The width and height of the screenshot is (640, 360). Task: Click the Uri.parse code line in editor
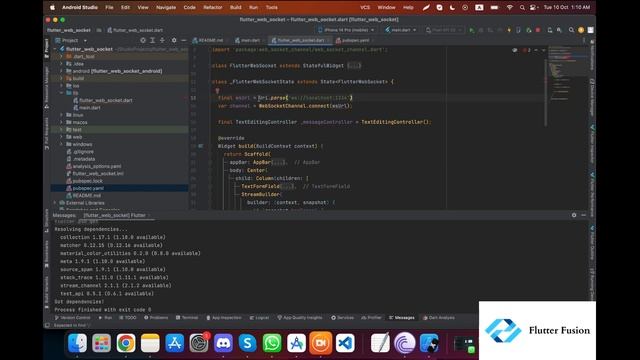[x=285, y=98]
